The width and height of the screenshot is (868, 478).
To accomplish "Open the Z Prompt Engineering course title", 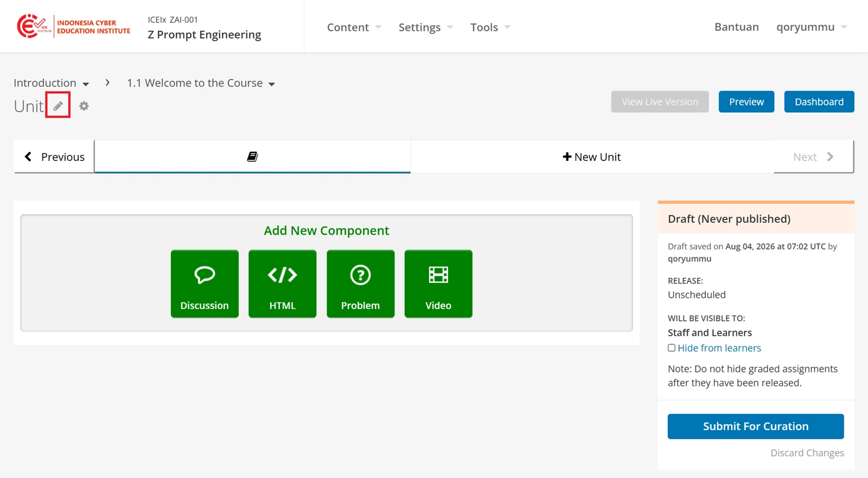I will pos(205,35).
